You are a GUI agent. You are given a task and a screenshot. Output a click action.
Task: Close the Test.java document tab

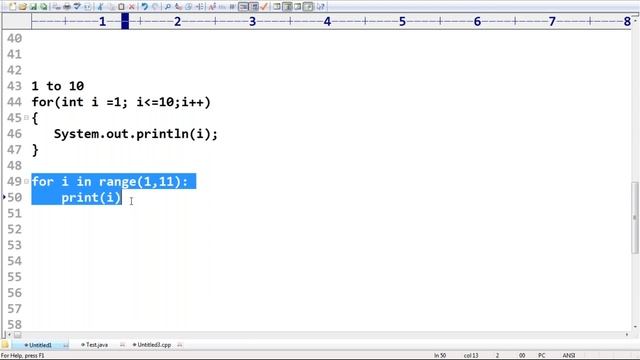tap(122, 345)
